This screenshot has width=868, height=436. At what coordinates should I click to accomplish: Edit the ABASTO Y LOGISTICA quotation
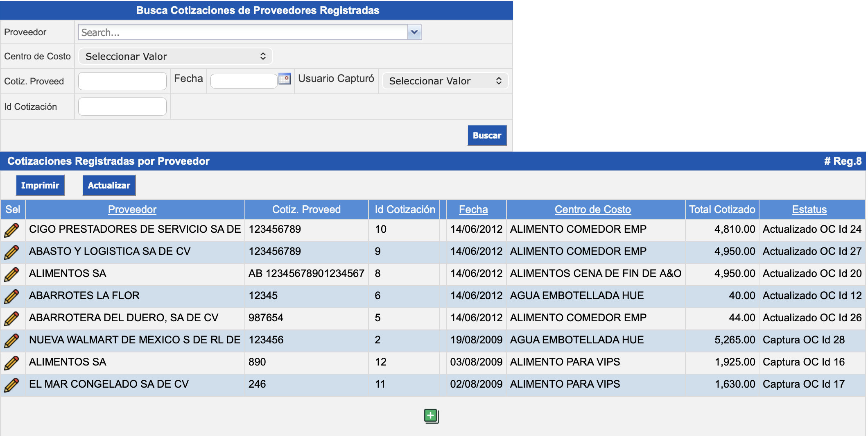pos(12,252)
